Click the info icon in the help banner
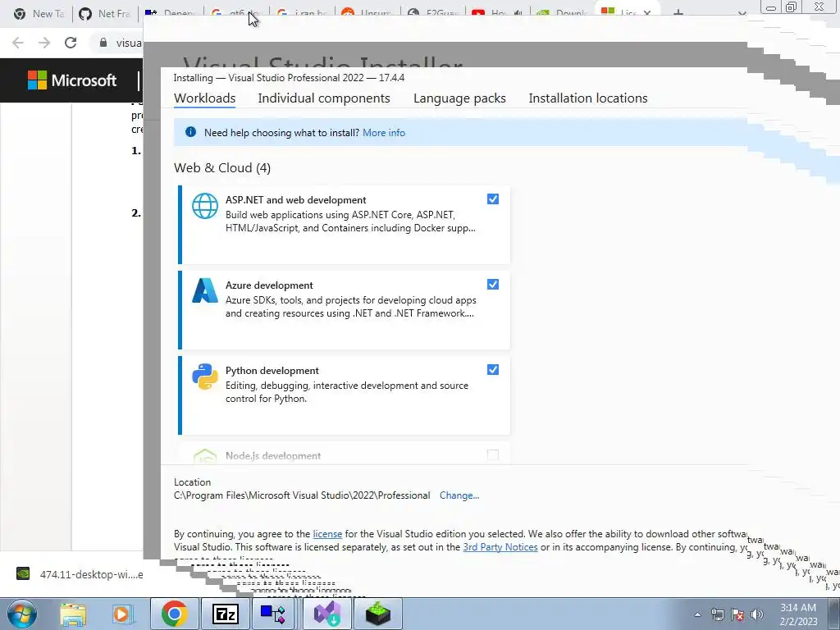The width and height of the screenshot is (840, 630). 190,132
